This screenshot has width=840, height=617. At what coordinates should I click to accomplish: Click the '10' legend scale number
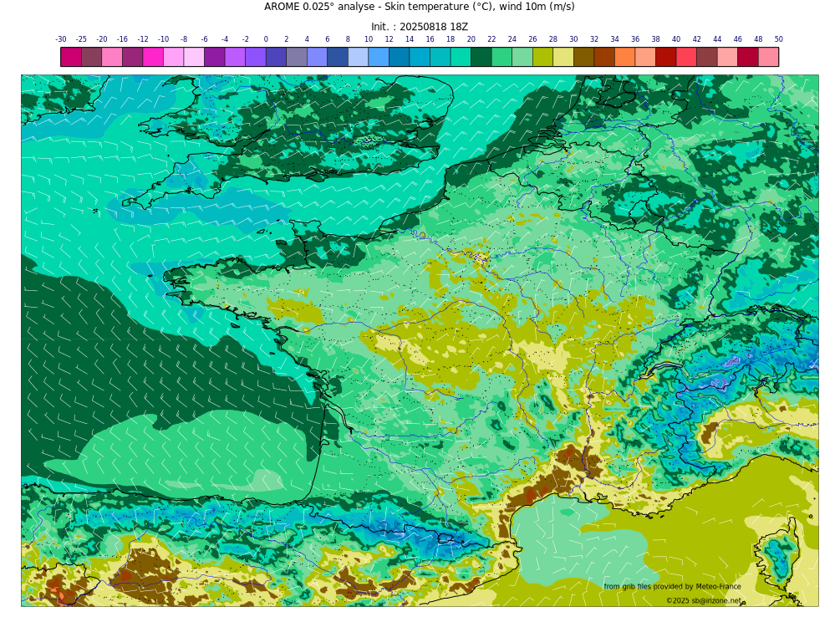369,39
